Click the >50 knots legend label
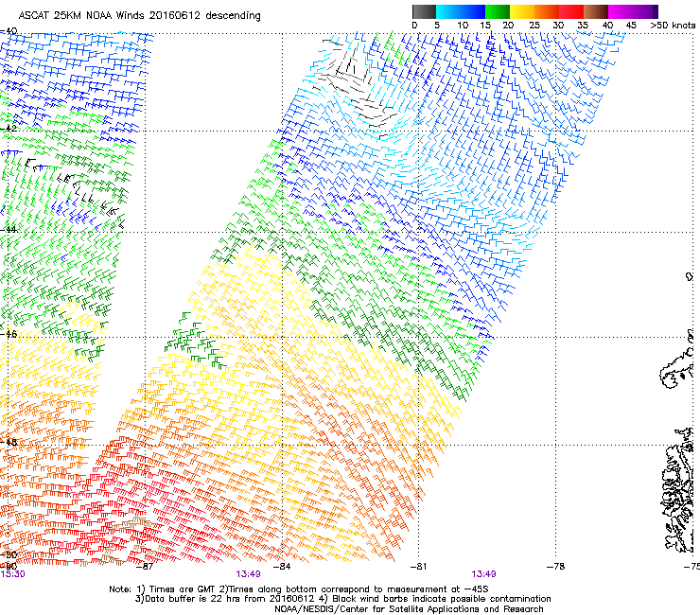The width and height of the screenshot is (700, 615). pyautogui.click(x=673, y=26)
